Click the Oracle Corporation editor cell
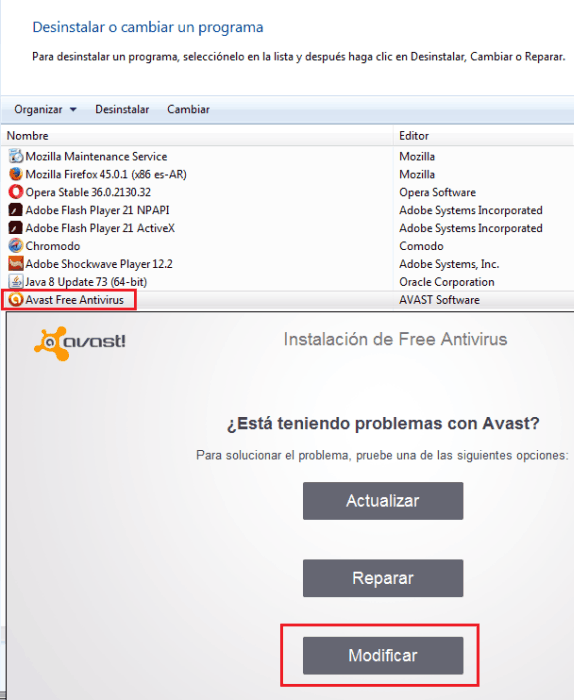Image resolution: width=574 pixels, height=700 pixels. (x=447, y=282)
